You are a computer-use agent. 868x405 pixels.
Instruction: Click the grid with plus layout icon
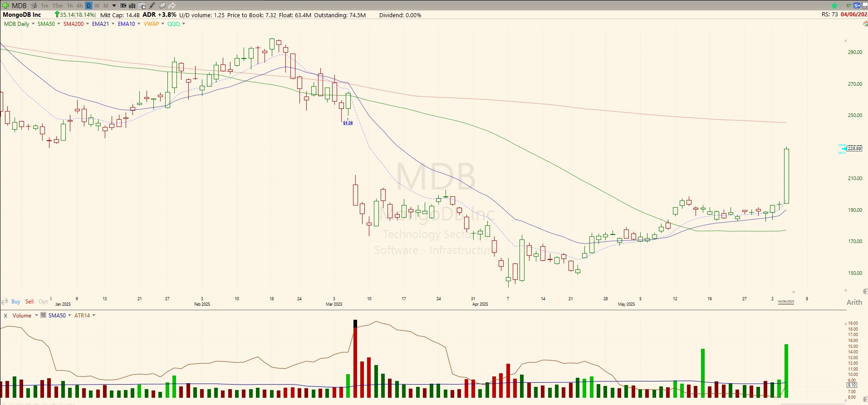(x=142, y=5)
